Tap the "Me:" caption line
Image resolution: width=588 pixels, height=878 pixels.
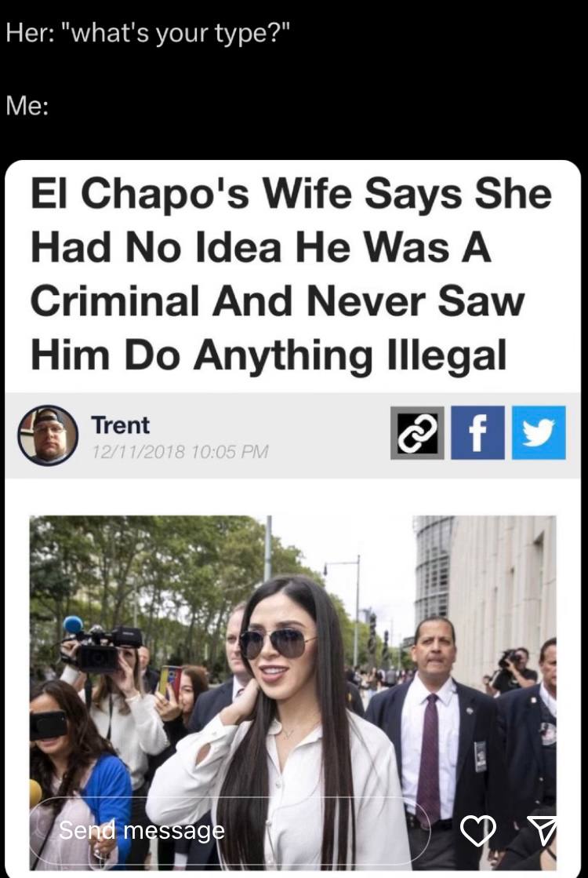tap(27, 105)
